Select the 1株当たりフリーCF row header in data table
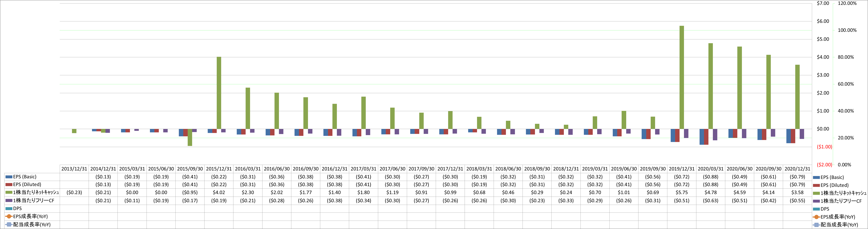 click(32, 201)
